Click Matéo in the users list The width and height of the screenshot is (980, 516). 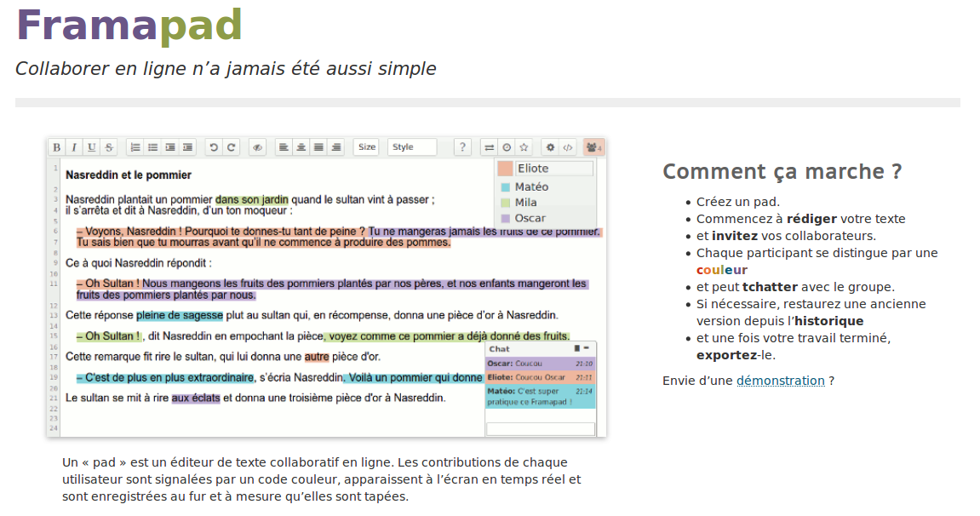(x=531, y=186)
